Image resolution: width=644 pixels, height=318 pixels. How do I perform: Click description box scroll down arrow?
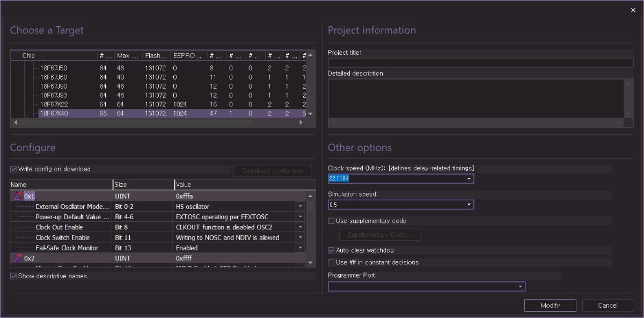coord(628,114)
